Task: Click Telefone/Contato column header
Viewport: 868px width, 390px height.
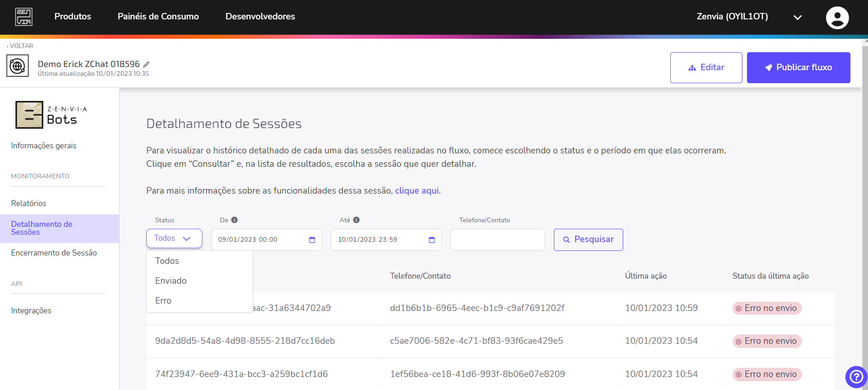Action: tap(420, 276)
